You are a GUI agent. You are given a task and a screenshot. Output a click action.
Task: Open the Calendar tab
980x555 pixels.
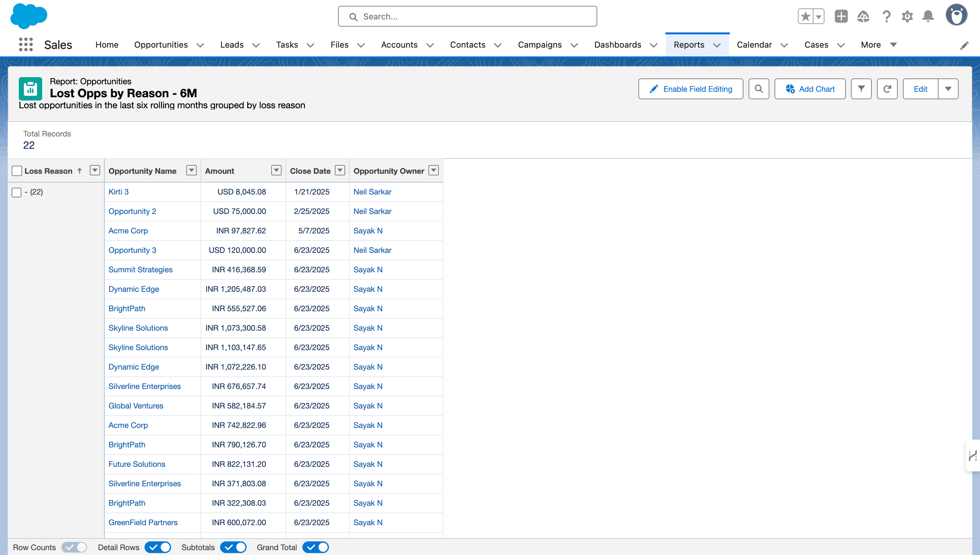754,45
